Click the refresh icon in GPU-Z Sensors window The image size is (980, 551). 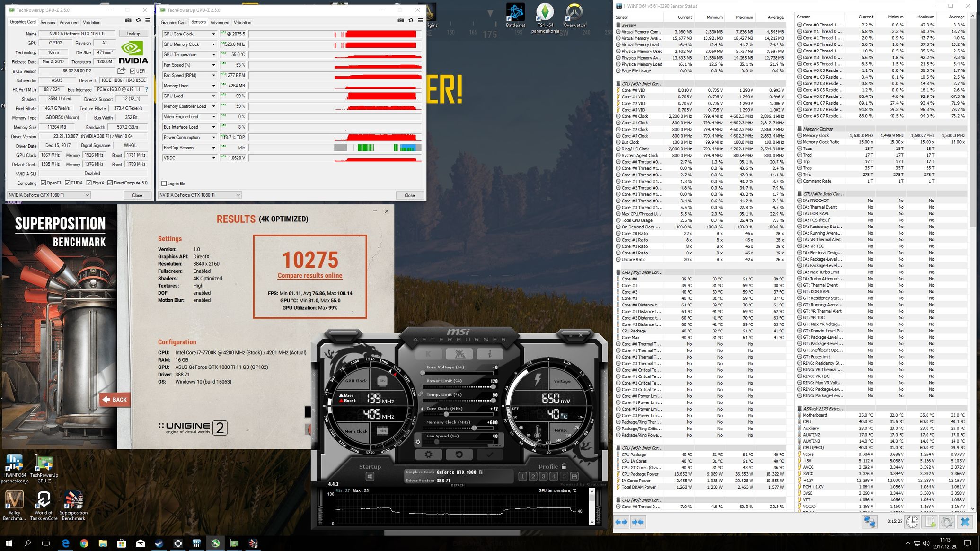pyautogui.click(x=411, y=21)
